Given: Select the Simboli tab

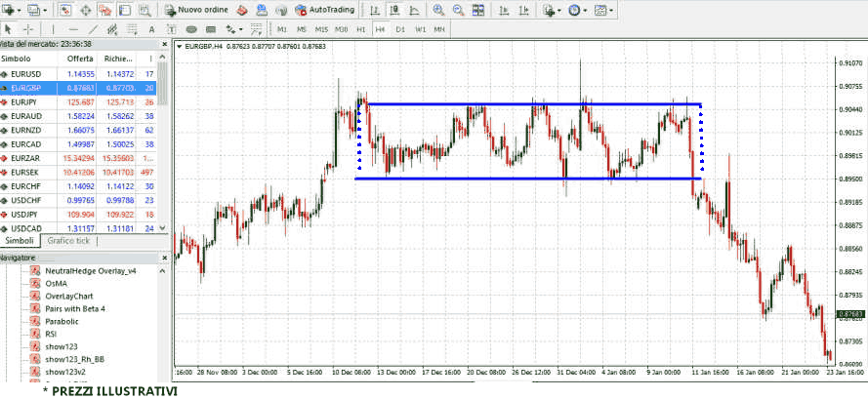Looking at the screenshot, I should [20, 240].
